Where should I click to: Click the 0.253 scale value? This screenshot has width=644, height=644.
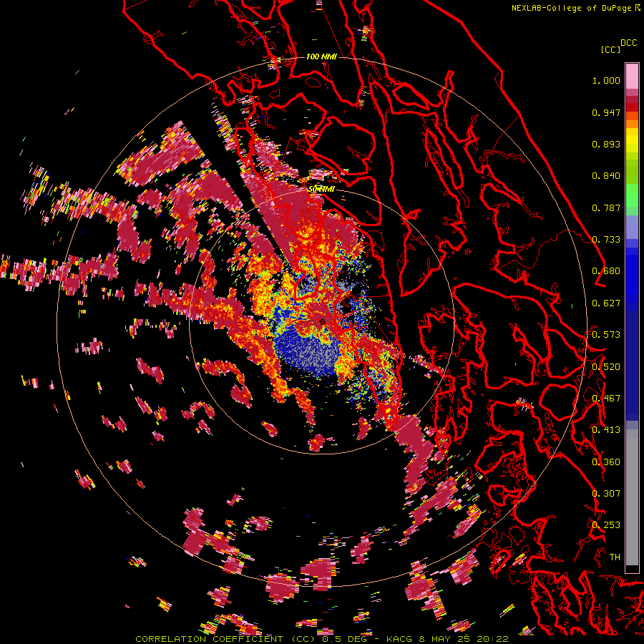(606, 525)
